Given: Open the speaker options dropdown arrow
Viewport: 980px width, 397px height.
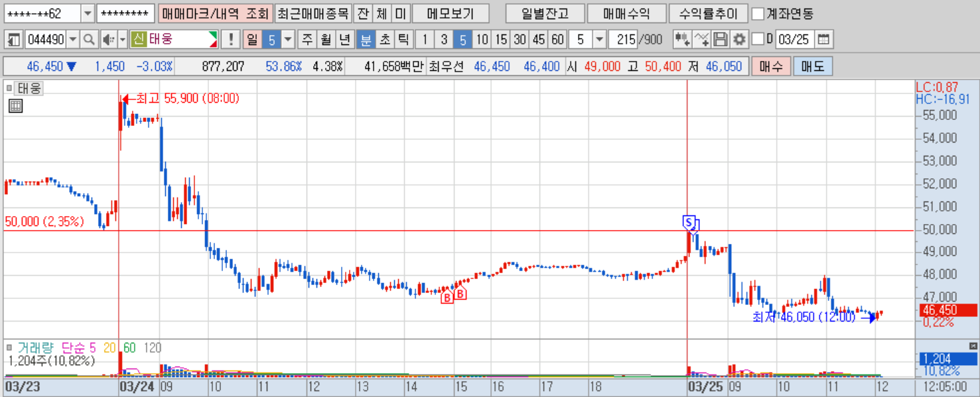Looking at the screenshot, I should click(x=123, y=40).
